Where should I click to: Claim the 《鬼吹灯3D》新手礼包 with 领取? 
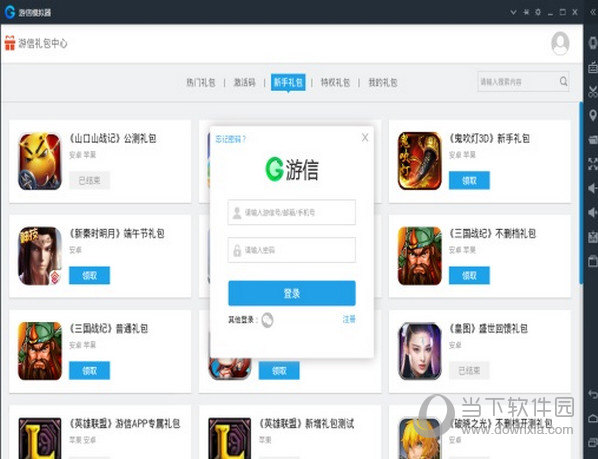tap(469, 180)
